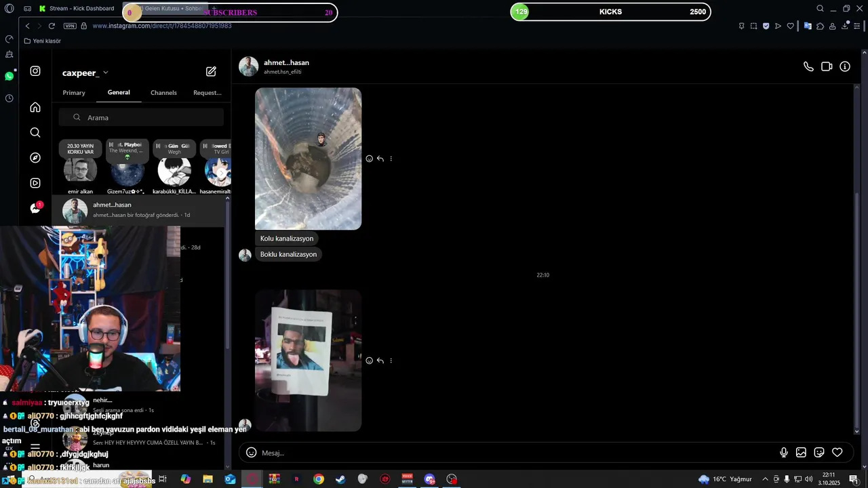Open conversation info icon
Image resolution: width=868 pixels, height=488 pixels.
click(845, 66)
